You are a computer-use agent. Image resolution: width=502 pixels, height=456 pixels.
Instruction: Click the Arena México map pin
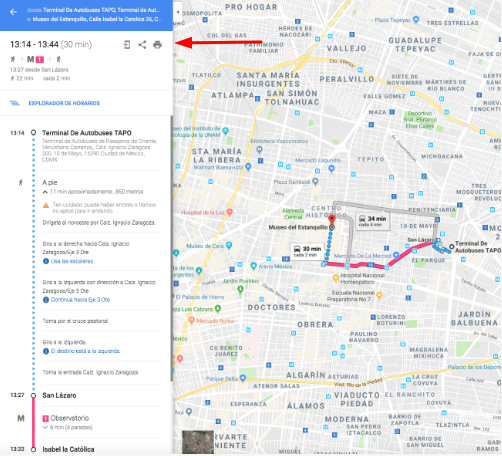tap(253, 266)
